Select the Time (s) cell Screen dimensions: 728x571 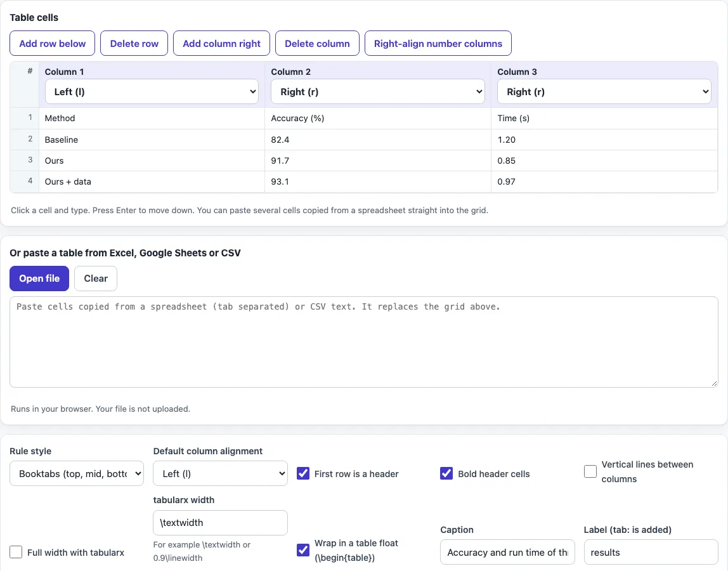coord(604,119)
